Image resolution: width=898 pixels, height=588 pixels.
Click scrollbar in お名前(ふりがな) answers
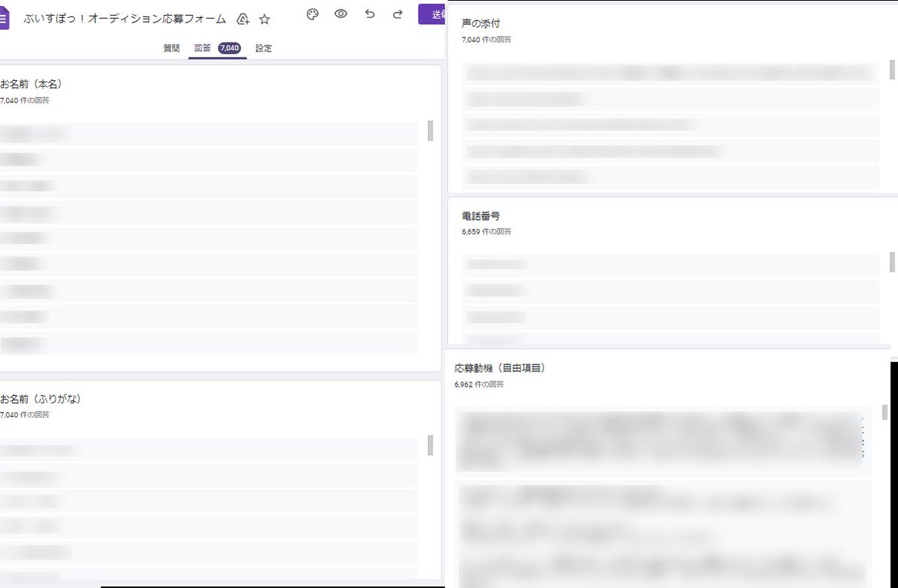430,445
